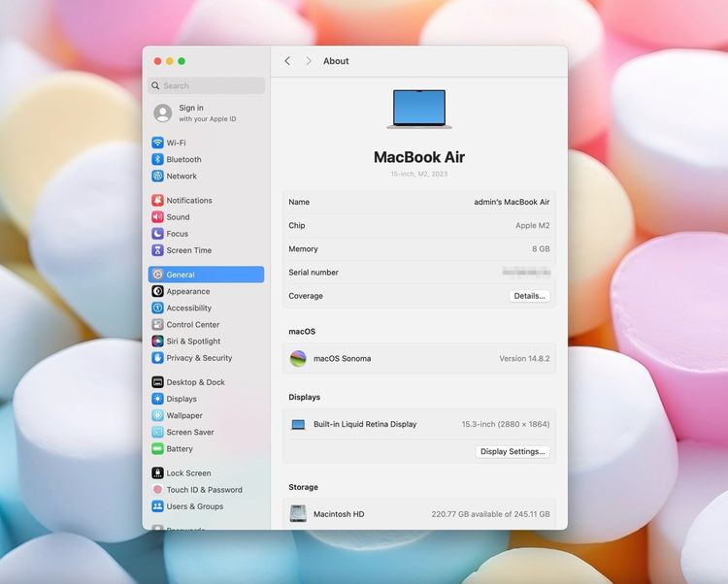Click the Wallpaper icon in sidebar

coord(157,415)
